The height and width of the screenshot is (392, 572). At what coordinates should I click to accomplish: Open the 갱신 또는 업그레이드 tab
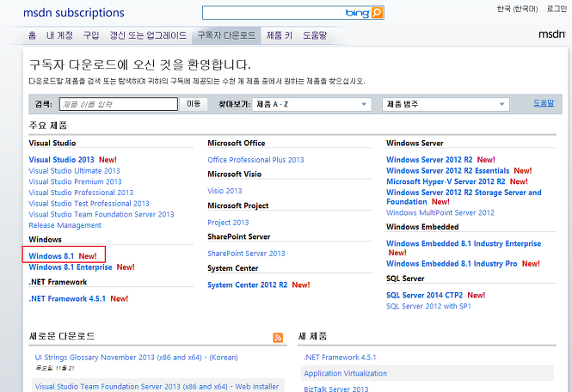tap(148, 35)
